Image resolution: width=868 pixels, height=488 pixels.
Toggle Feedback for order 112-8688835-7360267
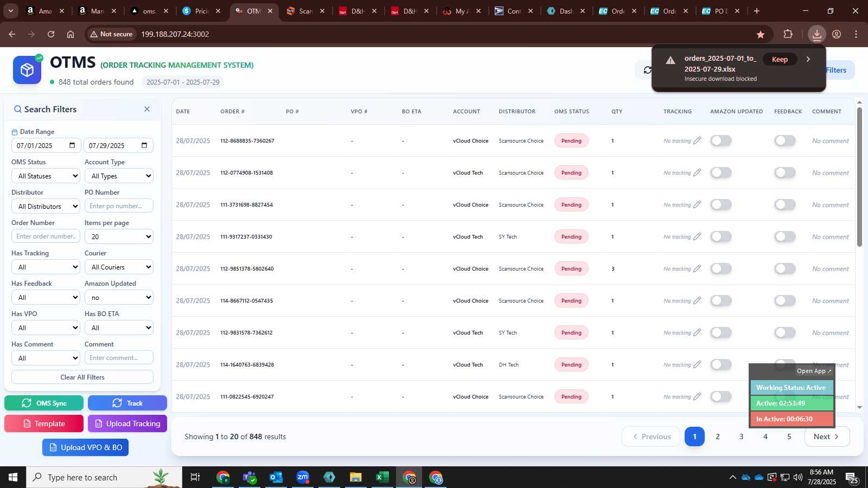click(785, 140)
